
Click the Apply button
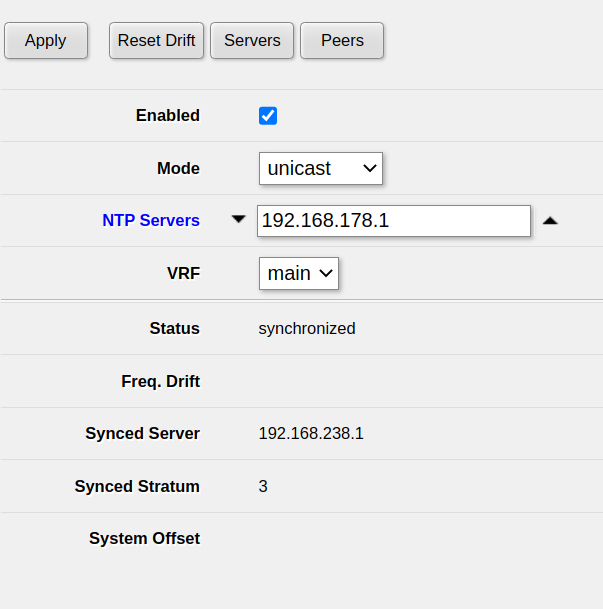46,40
